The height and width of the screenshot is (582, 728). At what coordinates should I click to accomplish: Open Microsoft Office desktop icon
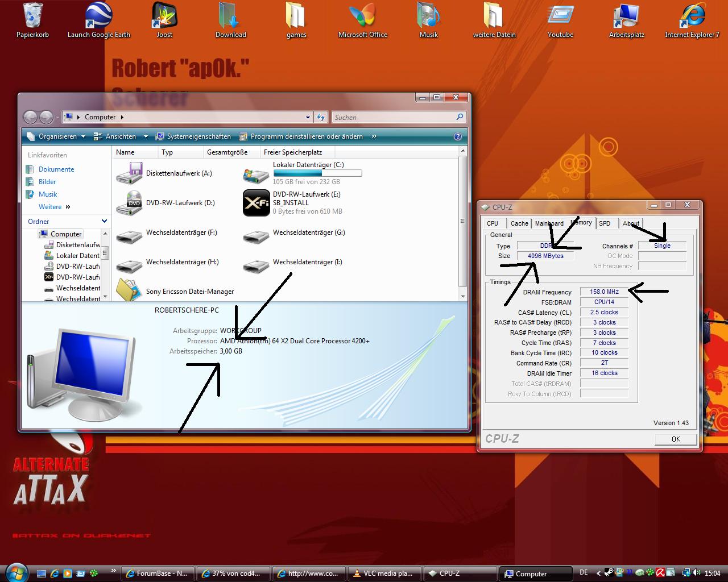(x=362, y=20)
